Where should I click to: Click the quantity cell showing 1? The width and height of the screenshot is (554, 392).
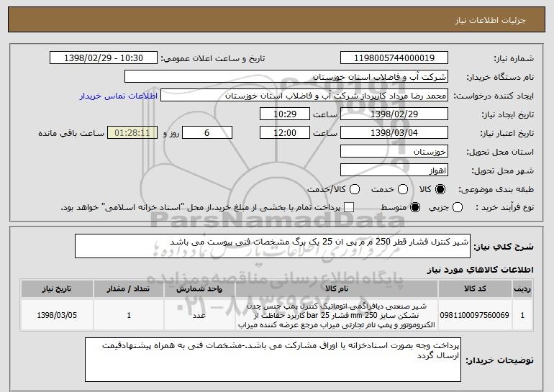(x=129, y=315)
